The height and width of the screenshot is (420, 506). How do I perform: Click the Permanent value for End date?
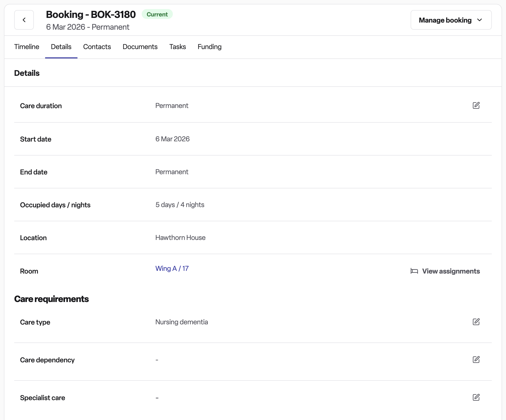172,172
